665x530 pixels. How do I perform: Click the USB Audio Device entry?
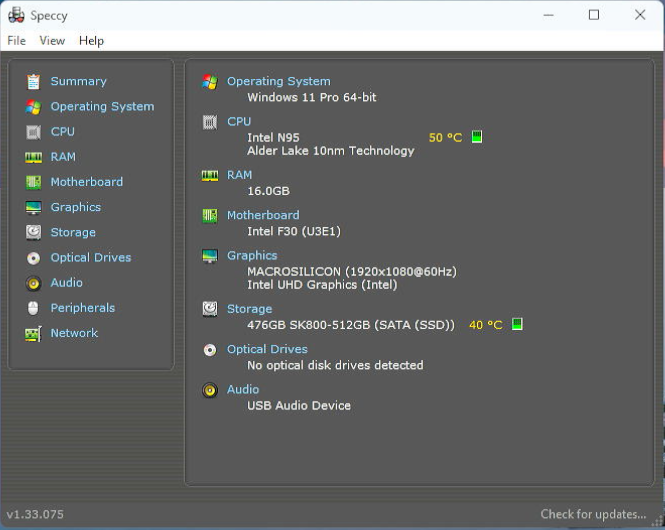tap(299, 406)
